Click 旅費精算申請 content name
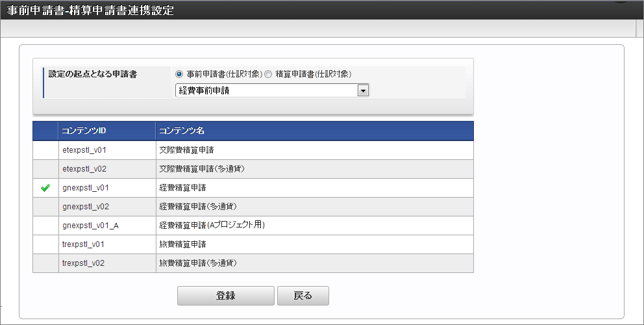The width and height of the screenshot is (644, 325). click(x=183, y=244)
